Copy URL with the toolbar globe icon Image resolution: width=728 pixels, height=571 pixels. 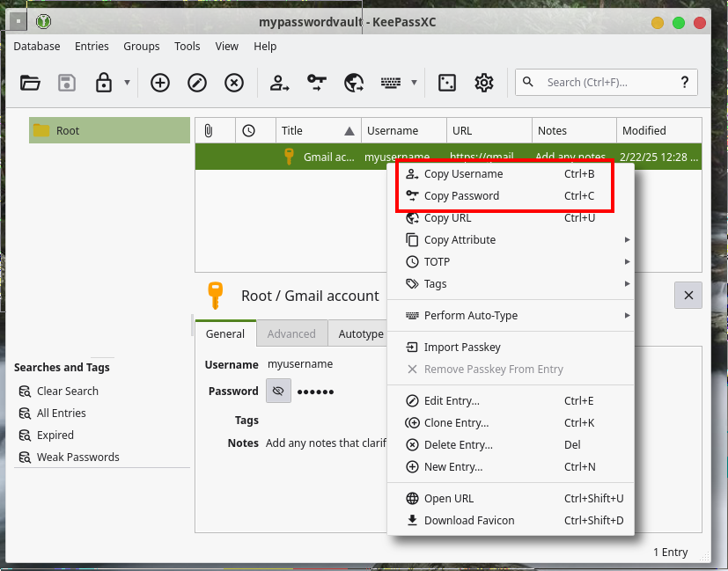[354, 83]
